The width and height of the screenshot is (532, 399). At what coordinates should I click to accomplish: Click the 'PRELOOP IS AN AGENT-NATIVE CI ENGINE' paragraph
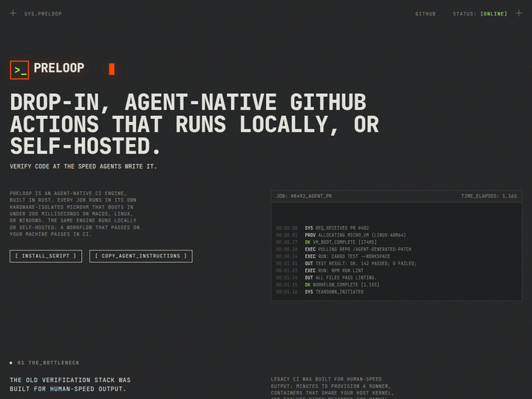tap(75, 214)
